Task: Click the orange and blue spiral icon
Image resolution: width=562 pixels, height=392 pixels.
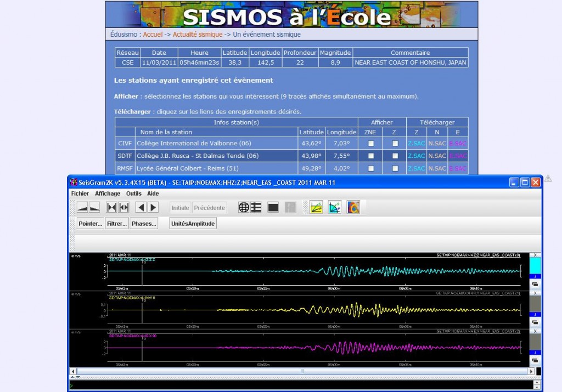Action: click(353, 208)
